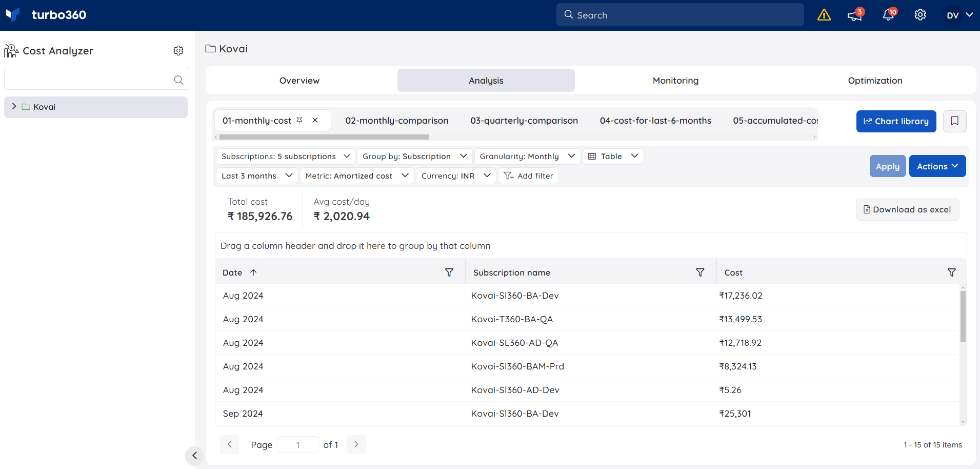980x469 pixels.
Task: Open Cost Analyzer settings gear icon
Action: 178,50
